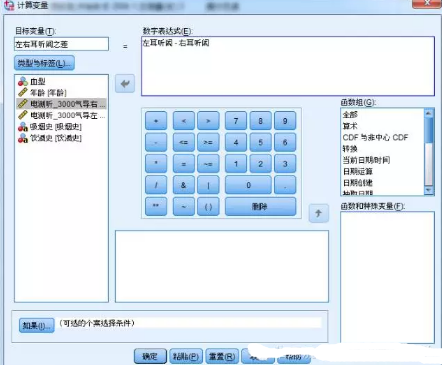Click the 如果(I) condition button
Image resolution: width=442 pixels, height=365 pixels.
pyautogui.click(x=37, y=325)
